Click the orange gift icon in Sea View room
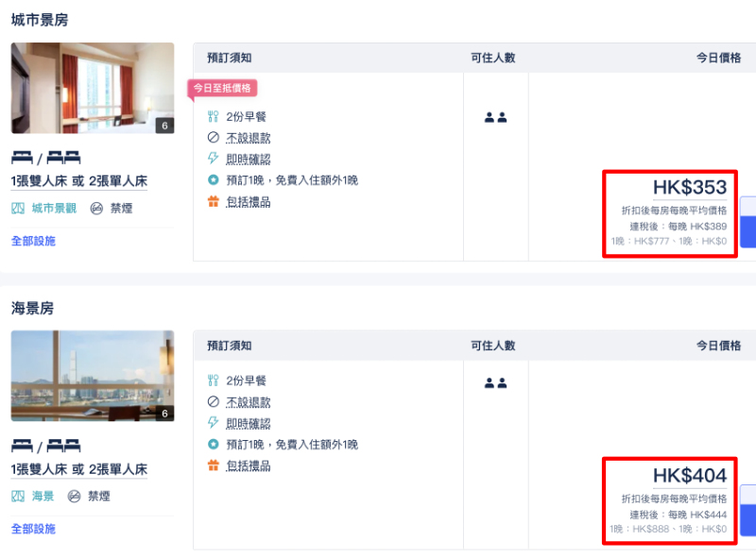This screenshot has height=558, width=756. (x=214, y=465)
